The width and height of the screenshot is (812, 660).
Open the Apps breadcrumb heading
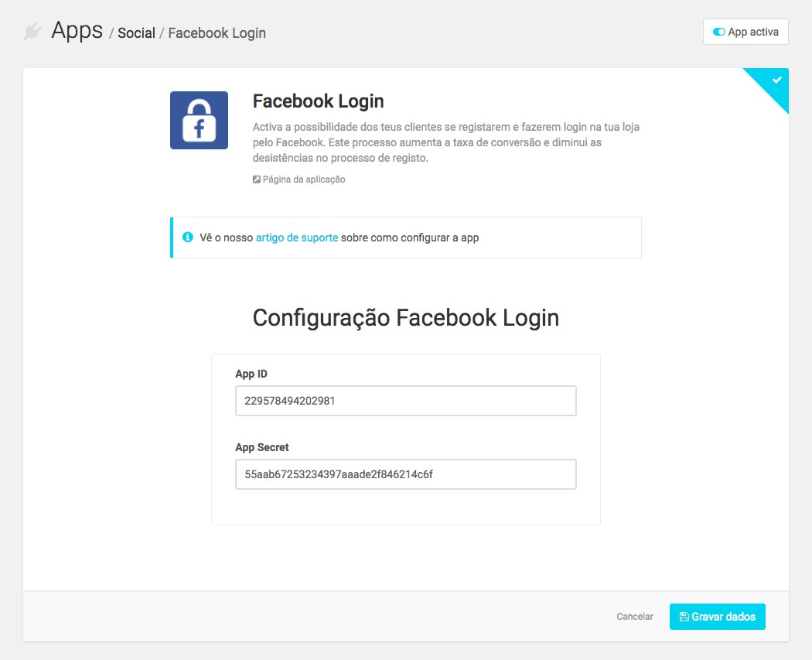pos(77,31)
